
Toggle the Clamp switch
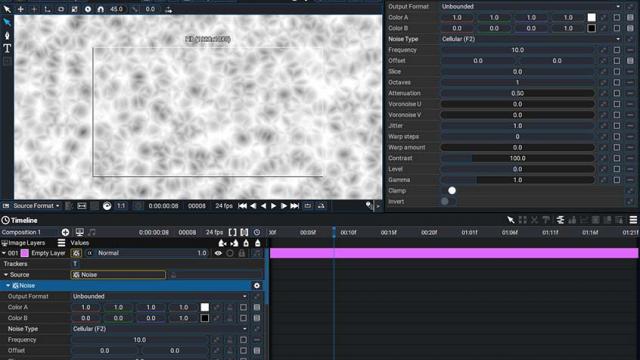(x=449, y=191)
